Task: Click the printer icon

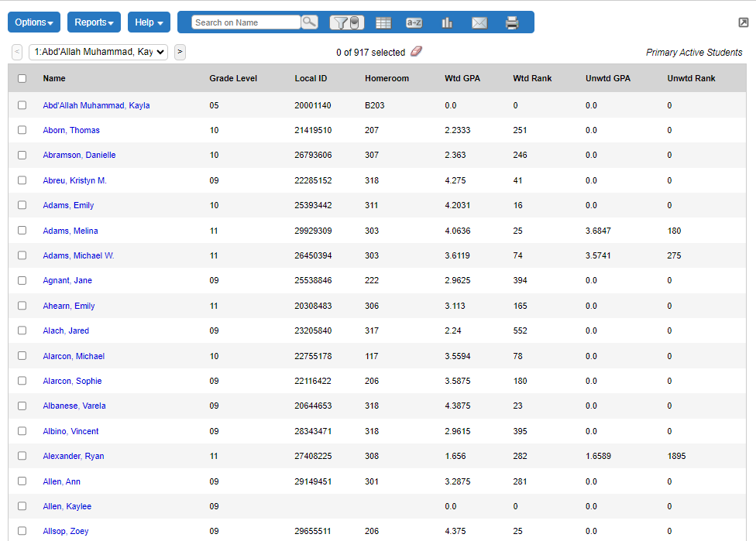Action: pyautogui.click(x=512, y=23)
